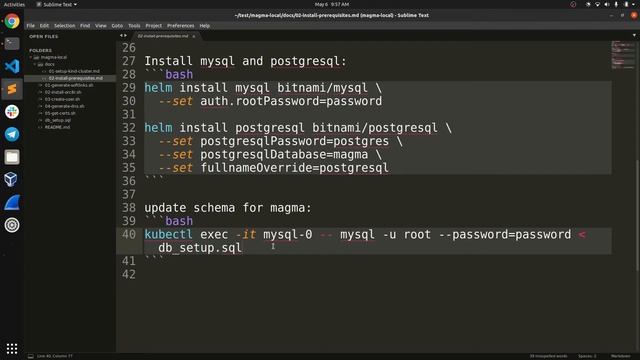Viewport: 640px width, 360px height.
Task: Open Wireshark shark-fin dock icon
Action: (x=12, y=202)
